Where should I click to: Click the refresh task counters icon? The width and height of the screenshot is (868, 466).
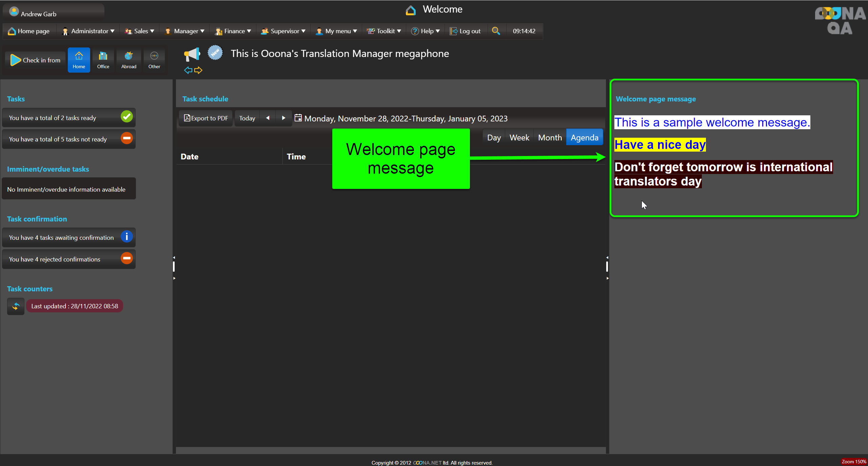[16, 306]
